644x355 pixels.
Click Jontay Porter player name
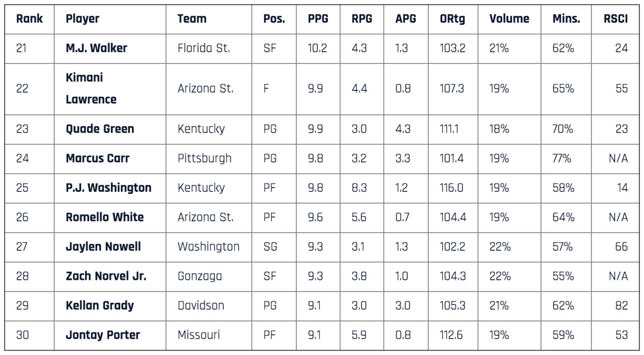pos(103,335)
